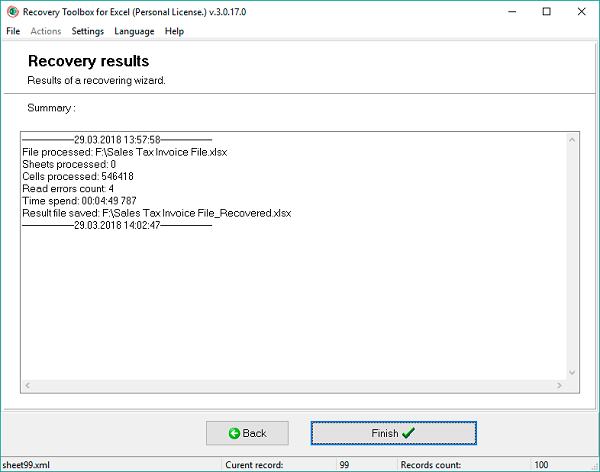Open the Actions menu
Screen dimensions: 600x472
pyautogui.click(x=46, y=31)
